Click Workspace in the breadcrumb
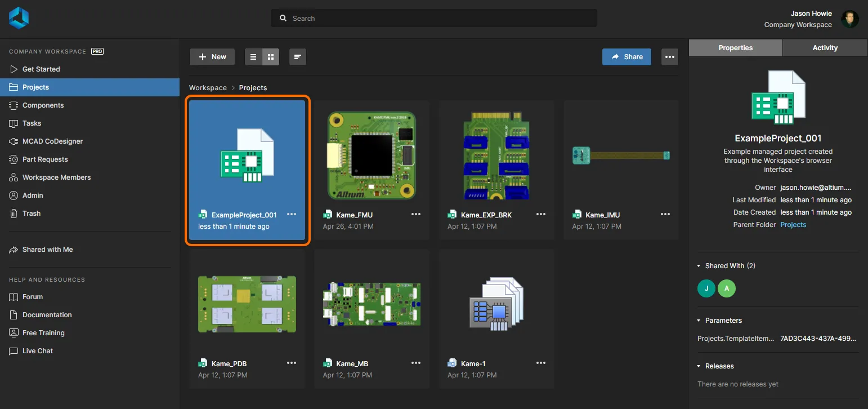 pos(208,88)
